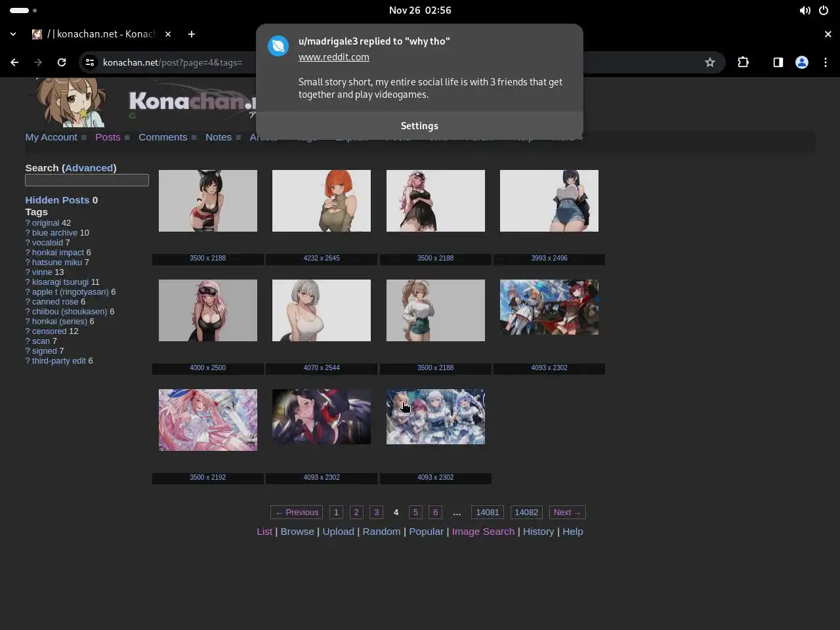Open the Hidden Posts link
840x630 pixels.
point(57,200)
